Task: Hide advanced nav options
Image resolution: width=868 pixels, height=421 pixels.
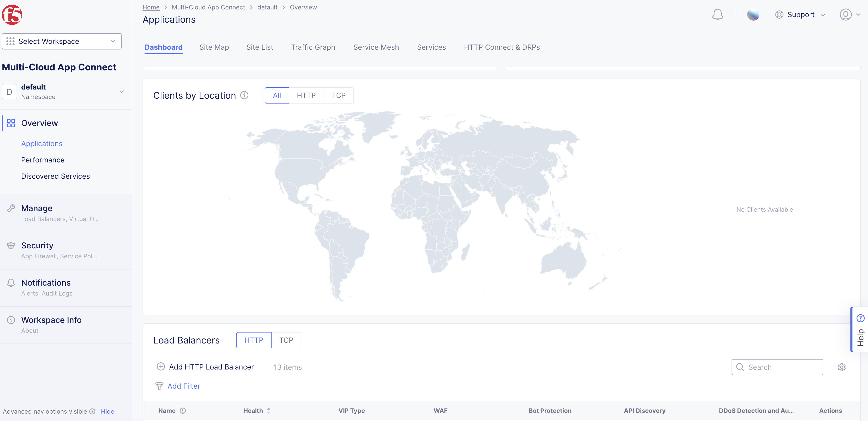Action: click(x=108, y=411)
